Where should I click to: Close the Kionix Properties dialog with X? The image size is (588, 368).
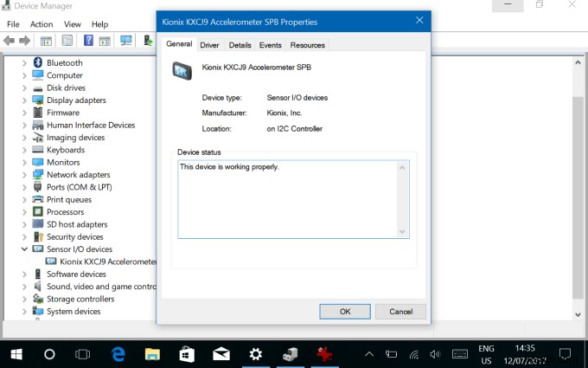tap(419, 20)
